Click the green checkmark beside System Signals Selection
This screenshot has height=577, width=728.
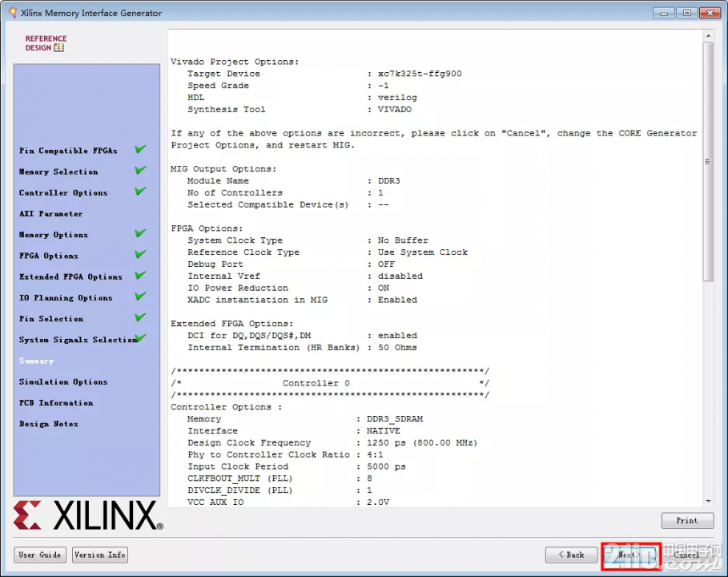click(x=141, y=338)
